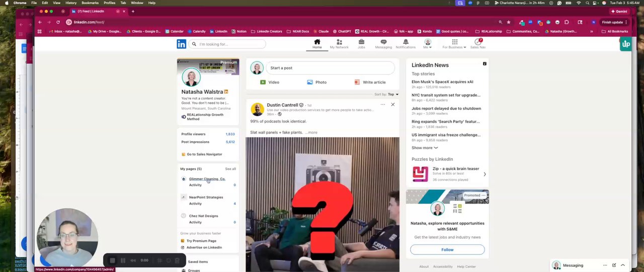Open the History menu
644x272 pixels.
pyautogui.click(x=71, y=3)
